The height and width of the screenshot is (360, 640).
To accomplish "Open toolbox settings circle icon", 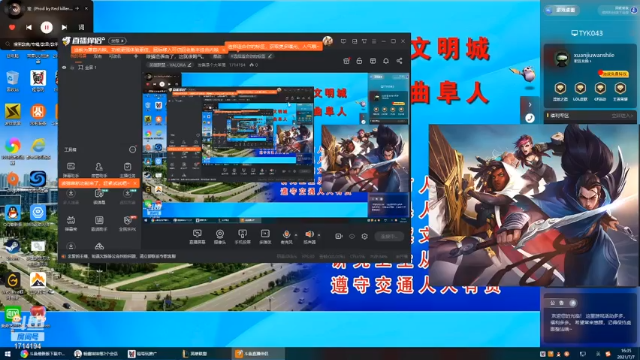I will pos(132,150).
